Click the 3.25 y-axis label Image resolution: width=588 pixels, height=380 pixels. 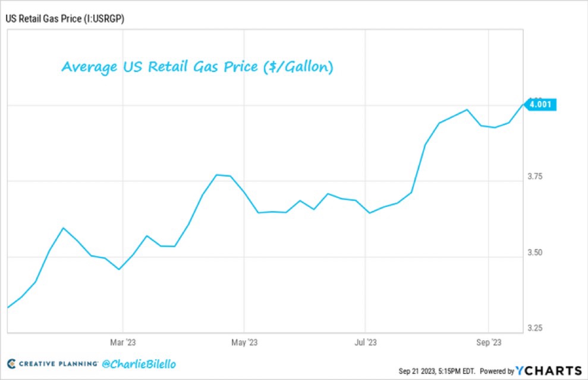click(539, 328)
